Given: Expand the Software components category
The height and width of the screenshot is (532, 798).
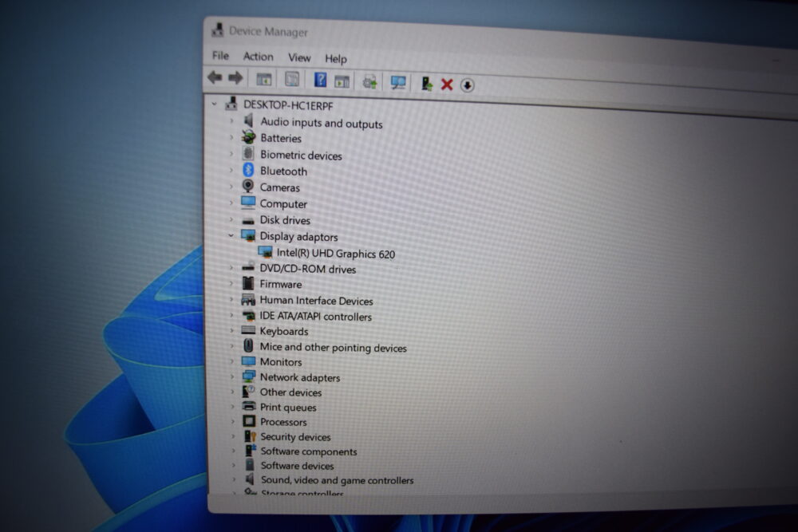Looking at the screenshot, I should point(234,451).
